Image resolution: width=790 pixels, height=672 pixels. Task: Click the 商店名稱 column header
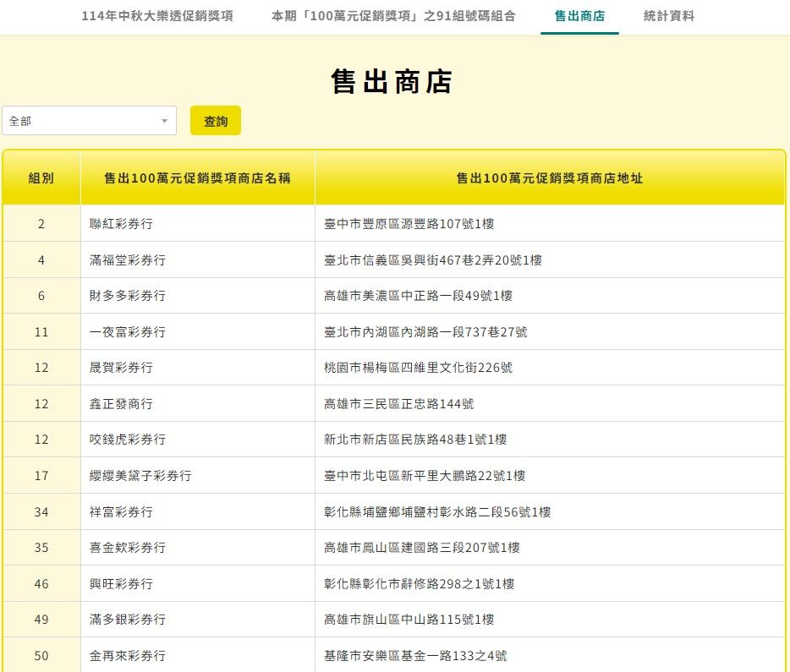pos(197,178)
